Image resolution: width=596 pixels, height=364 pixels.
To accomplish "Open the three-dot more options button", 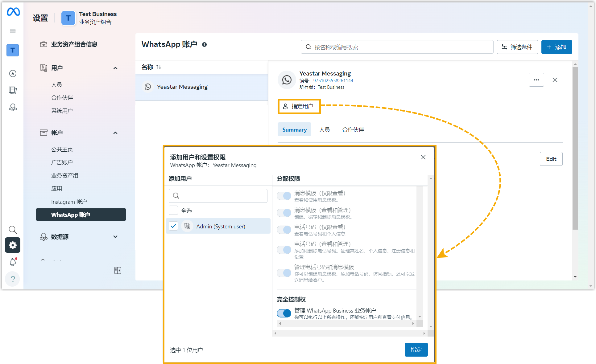I will [536, 80].
